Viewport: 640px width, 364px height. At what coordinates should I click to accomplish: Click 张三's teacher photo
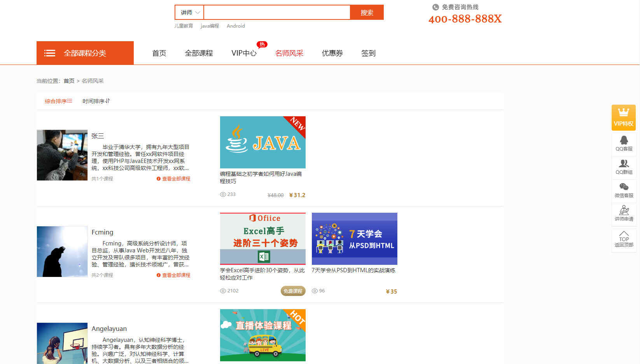pos(62,155)
